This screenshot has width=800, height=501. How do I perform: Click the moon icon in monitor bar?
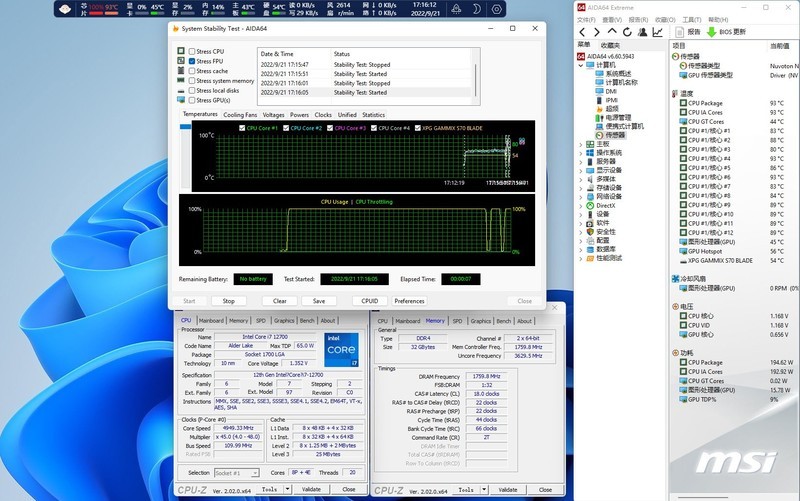(x=476, y=9)
